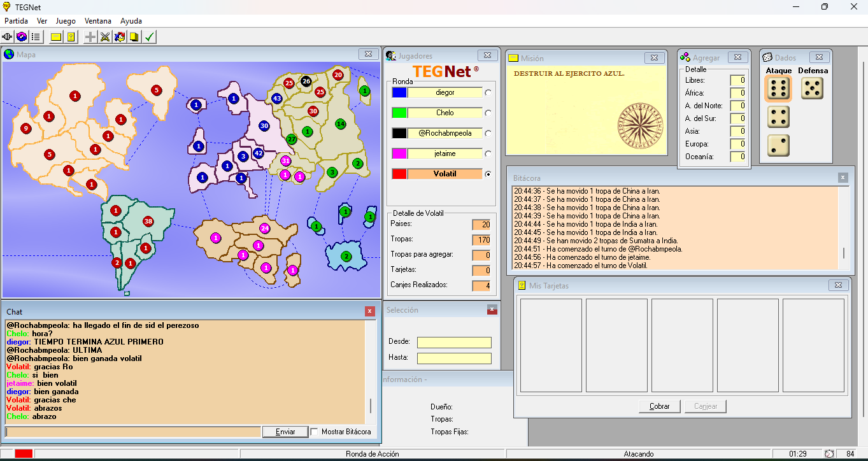Viewport: 868px width, 461px height.
Task: Open the Partida menu
Action: tap(16, 21)
